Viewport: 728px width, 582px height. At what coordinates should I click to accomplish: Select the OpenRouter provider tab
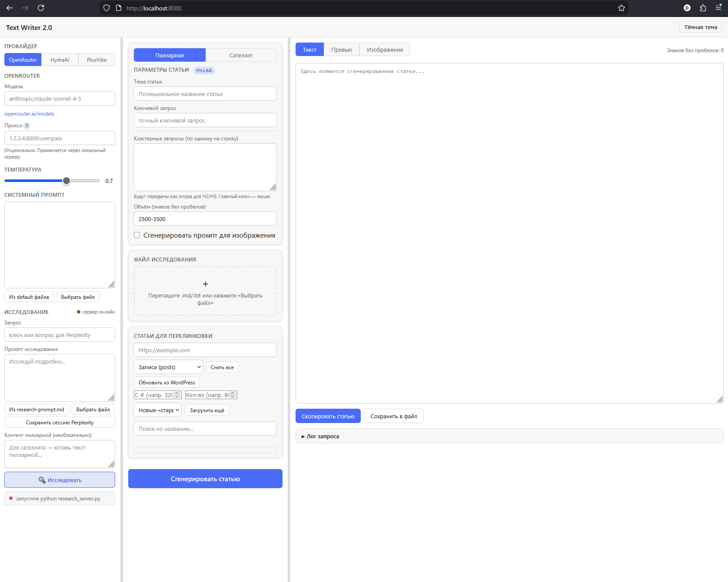[23, 60]
